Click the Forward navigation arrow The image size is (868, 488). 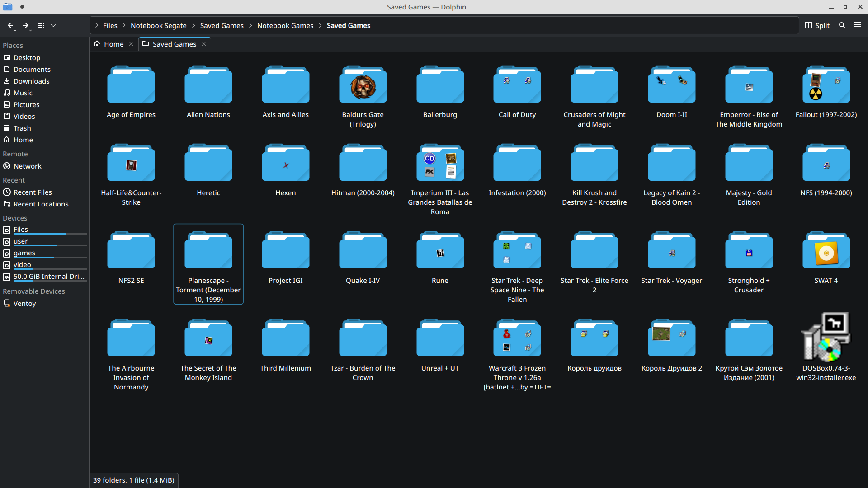point(26,26)
